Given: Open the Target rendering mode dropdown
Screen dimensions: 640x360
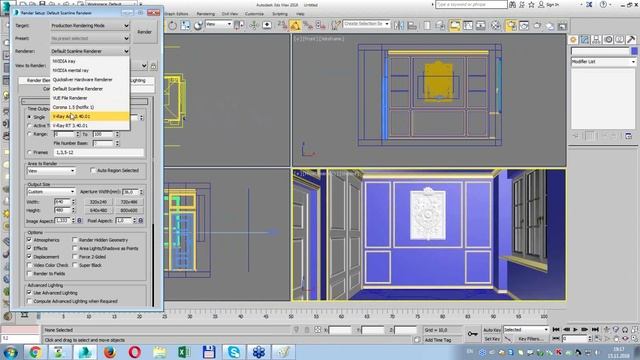Looking at the screenshot, I should pos(90,25).
